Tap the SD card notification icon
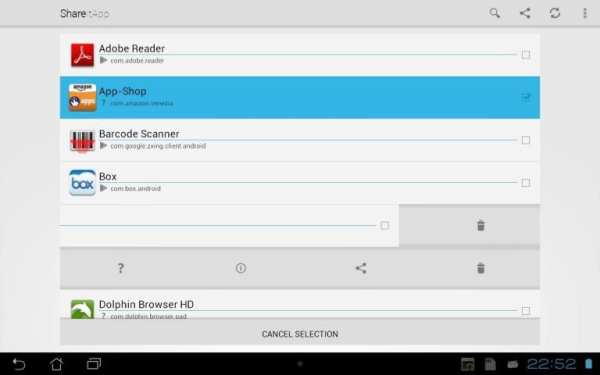The image size is (600, 375). (x=490, y=364)
